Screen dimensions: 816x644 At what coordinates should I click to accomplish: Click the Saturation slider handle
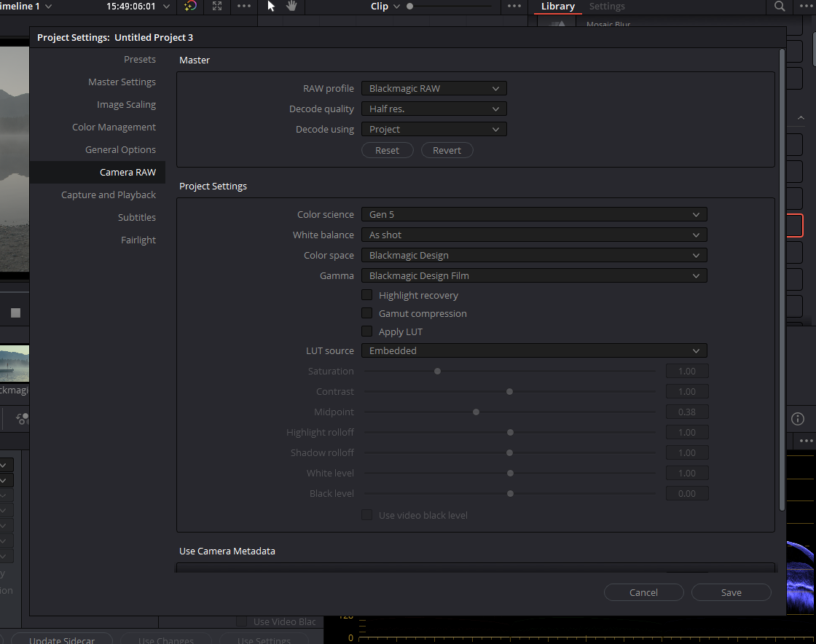click(437, 371)
